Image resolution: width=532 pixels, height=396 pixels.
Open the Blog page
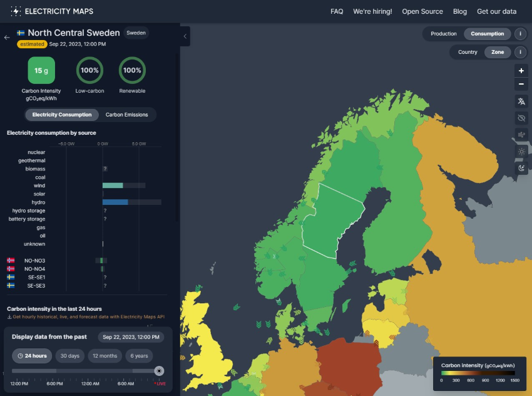tap(460, 11)
